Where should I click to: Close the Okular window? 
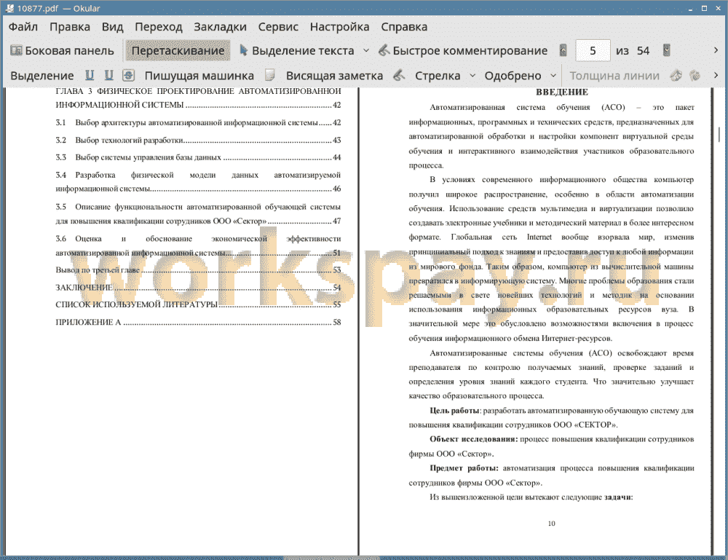pos(718,8)
